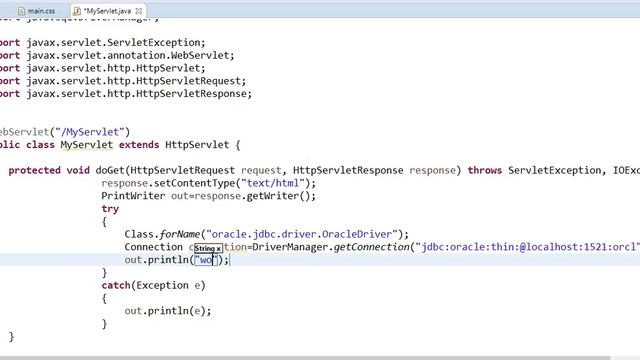Viewport: 640px width, 360px height.
Task: Click the 'catch' keyword
Action: click(116, 285)
